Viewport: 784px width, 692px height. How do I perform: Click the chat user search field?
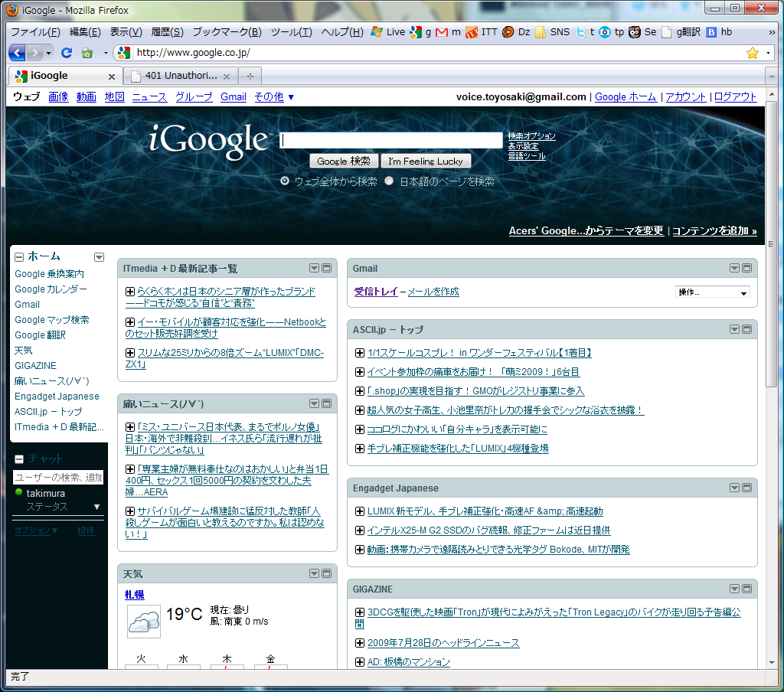coord(58,478)
